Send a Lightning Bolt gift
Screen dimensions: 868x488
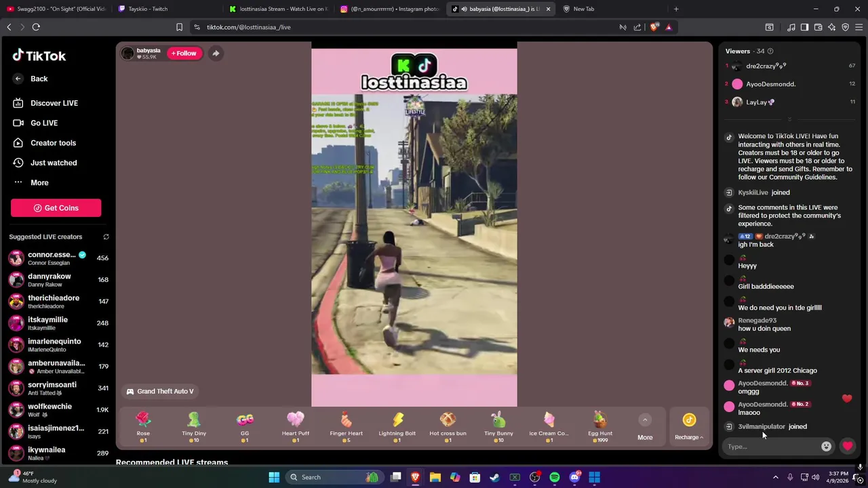coord(397,426)
